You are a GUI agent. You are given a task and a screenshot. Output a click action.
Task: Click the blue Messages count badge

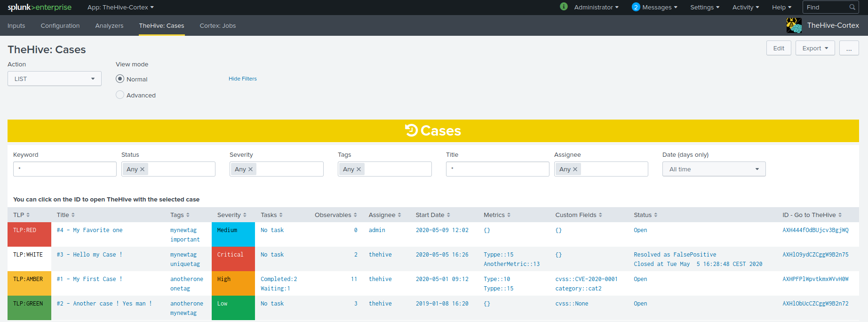(636, 7)
